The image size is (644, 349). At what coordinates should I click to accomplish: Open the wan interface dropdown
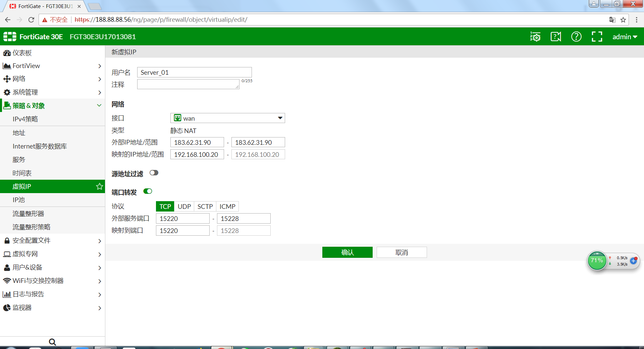click(228, 118)
